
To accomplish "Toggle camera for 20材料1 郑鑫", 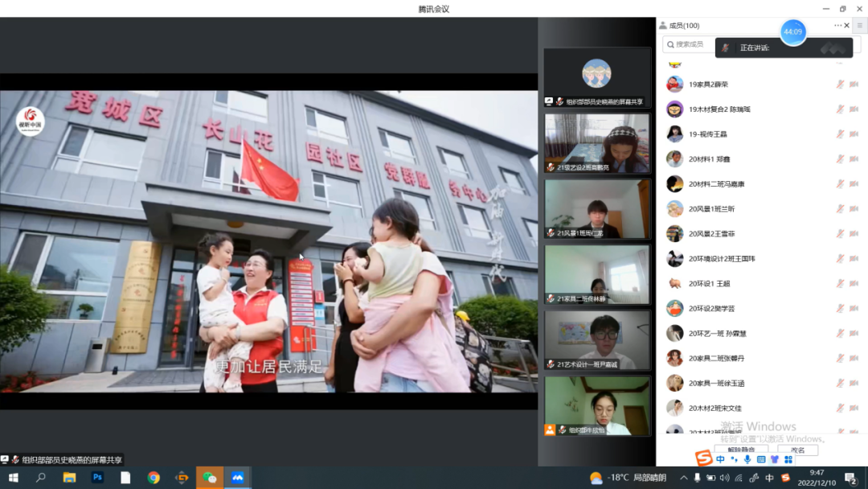I will click(854, 159).
